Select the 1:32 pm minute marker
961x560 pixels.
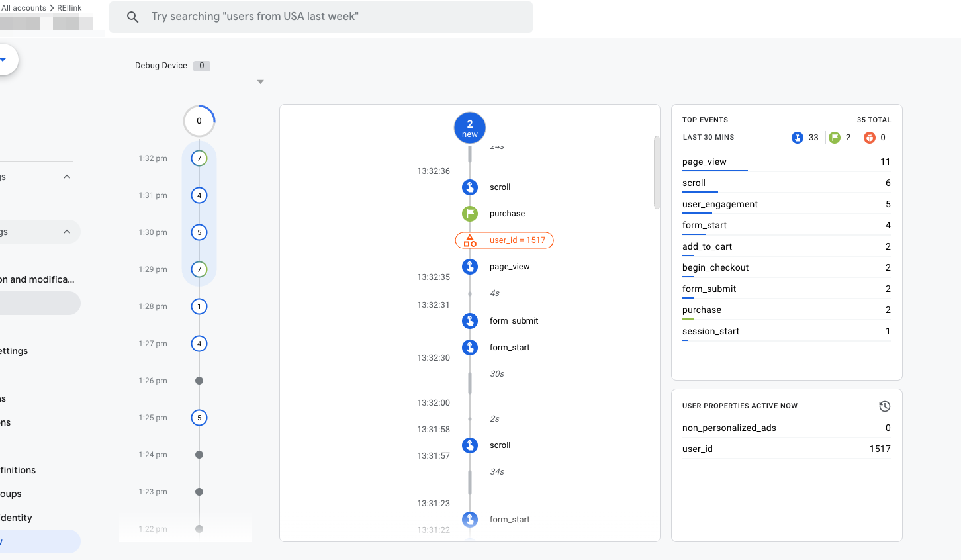click(x=199, y=158)
